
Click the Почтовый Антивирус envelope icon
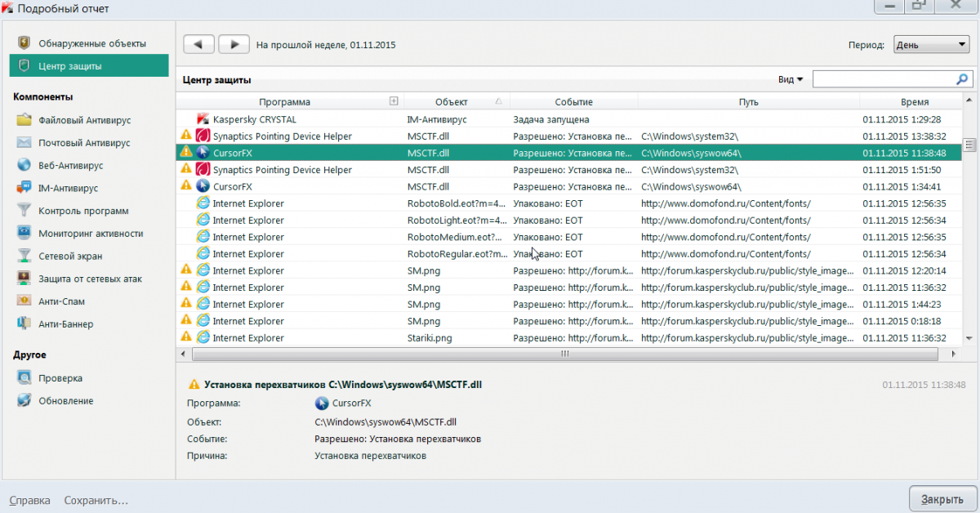(x=24, y=143)
